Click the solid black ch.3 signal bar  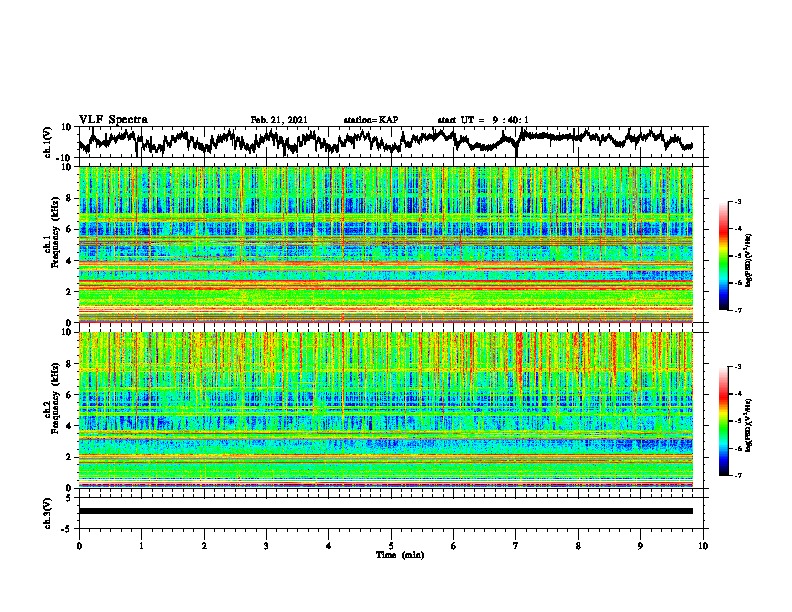pos(386,511)
